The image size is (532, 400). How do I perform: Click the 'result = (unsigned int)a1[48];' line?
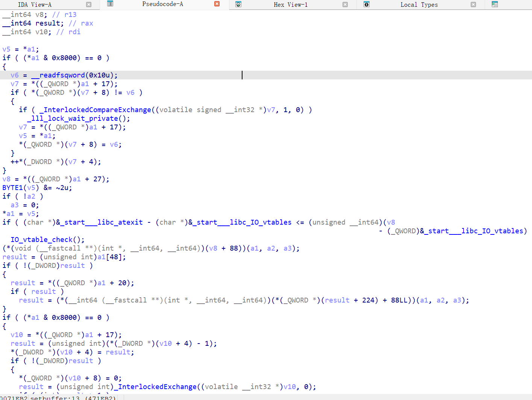coord(64,257)
